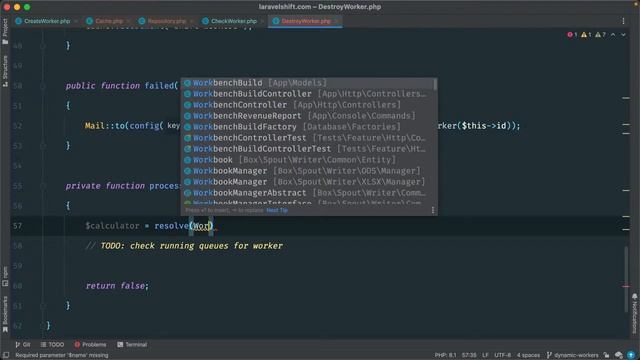This screenshot has width=640, height=360.
Task: Change UTF-8 file encoding
Action: (502, 355)
